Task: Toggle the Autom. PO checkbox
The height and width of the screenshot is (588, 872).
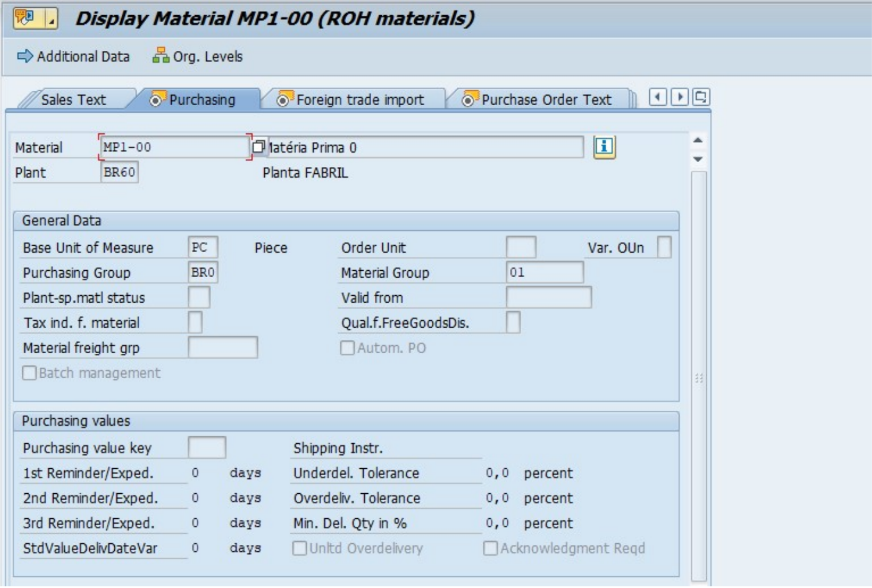Action: 347,348
